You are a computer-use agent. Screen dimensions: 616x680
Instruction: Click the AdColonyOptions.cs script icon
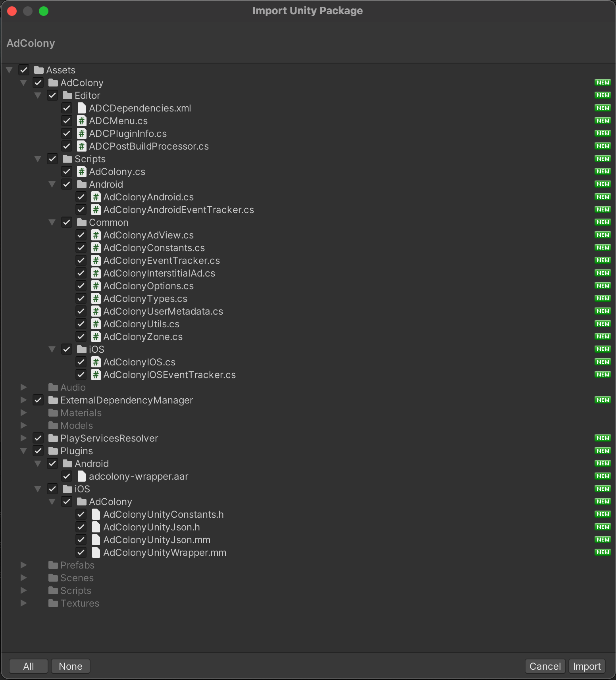[96, 286]
